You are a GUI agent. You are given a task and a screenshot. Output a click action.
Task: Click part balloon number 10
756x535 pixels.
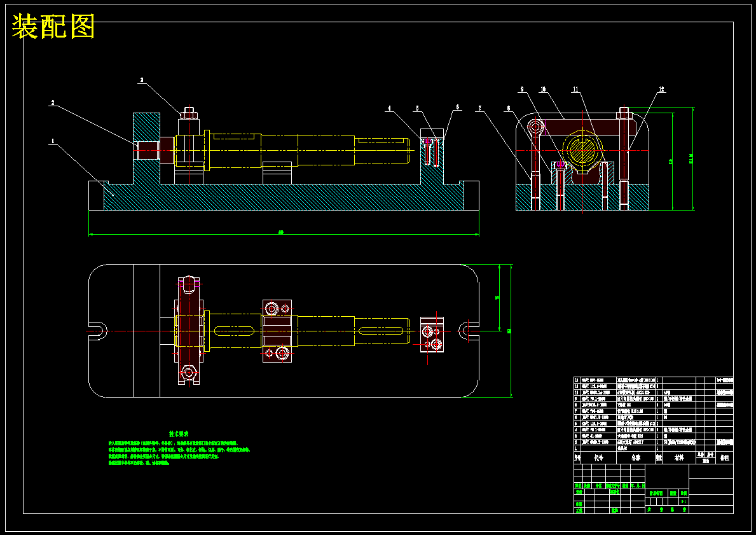[x=543, y=89]
